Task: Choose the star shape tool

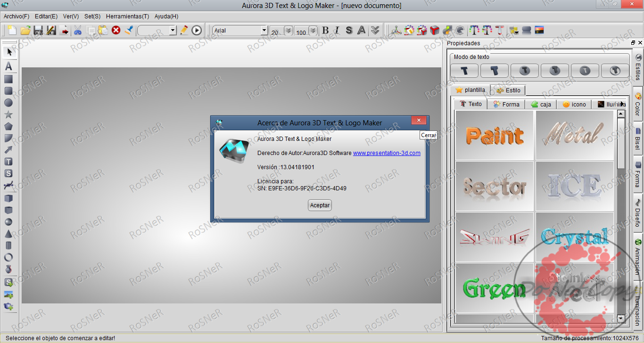Action: pyautogui.click(x=8, y=114)
